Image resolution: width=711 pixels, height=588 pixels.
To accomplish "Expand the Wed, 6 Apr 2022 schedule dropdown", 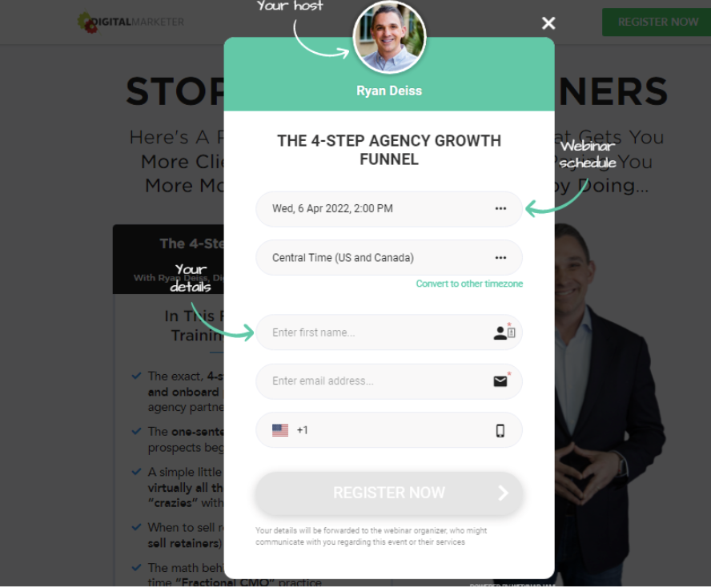I will 389,209.
